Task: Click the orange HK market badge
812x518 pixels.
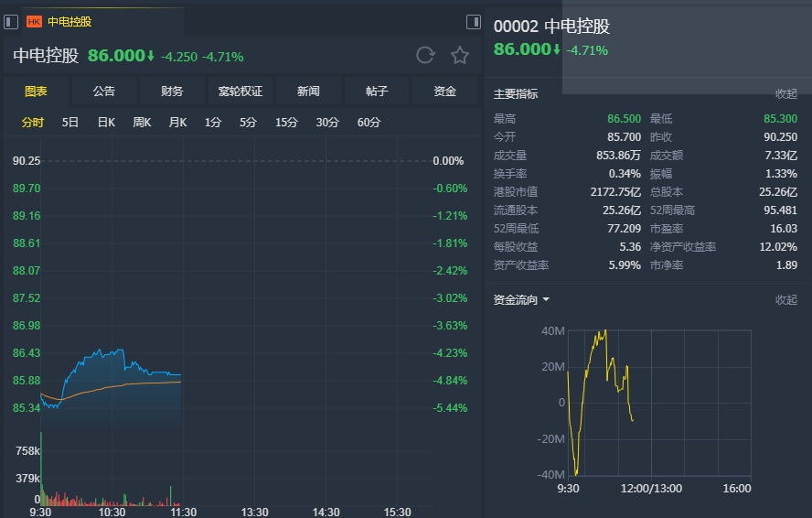Action: [34, 22]
